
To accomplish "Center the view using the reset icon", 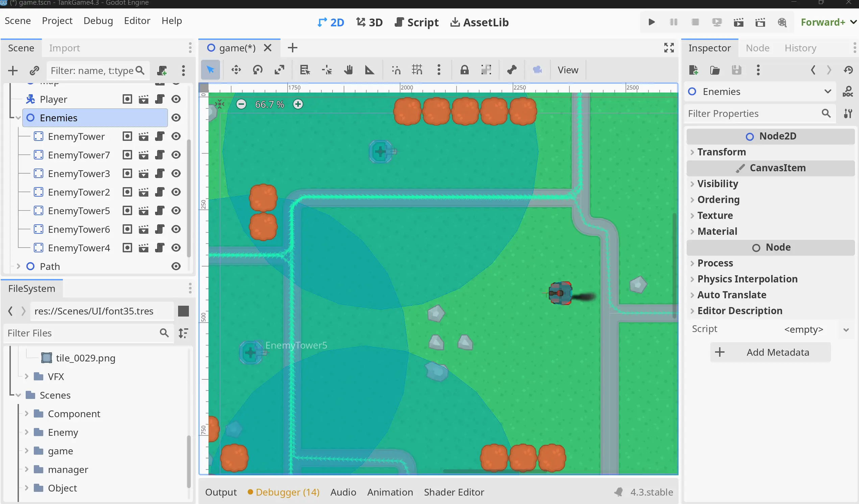I will click(x=220, y=104).
